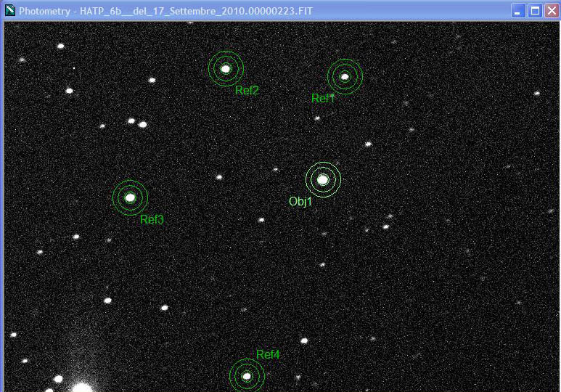Select the Ref2 reference star aperture
The width and height of the screenshot is (561, 392).
pyautogui.click(x=226, y=68)
